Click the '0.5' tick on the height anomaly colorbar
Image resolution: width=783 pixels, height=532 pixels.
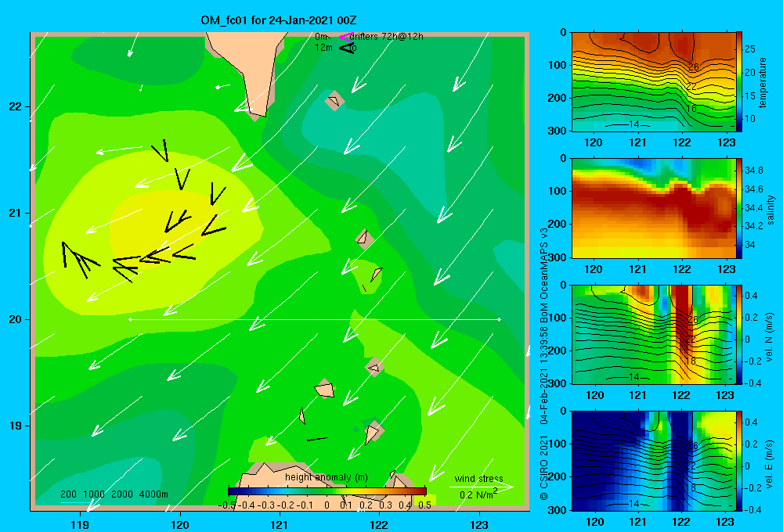pos(425,505)
